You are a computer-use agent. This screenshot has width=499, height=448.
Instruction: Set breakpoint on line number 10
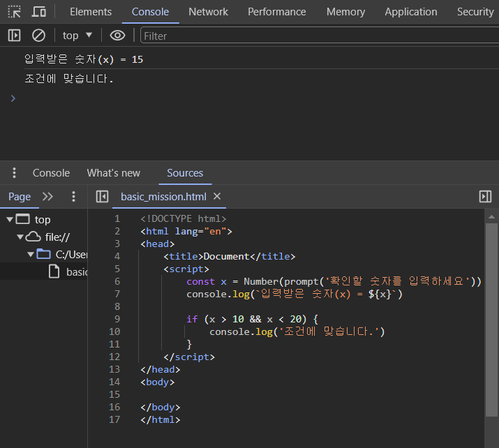point(114,331)
